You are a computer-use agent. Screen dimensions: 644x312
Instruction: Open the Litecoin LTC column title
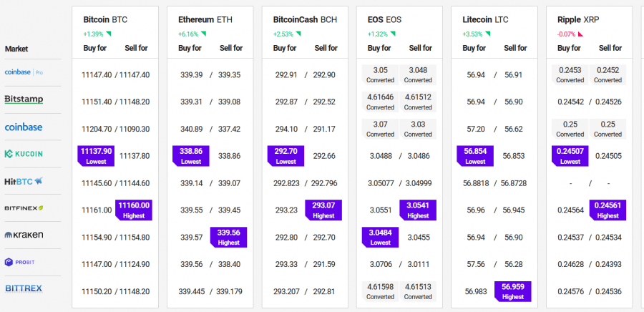(x=485, y=20)
